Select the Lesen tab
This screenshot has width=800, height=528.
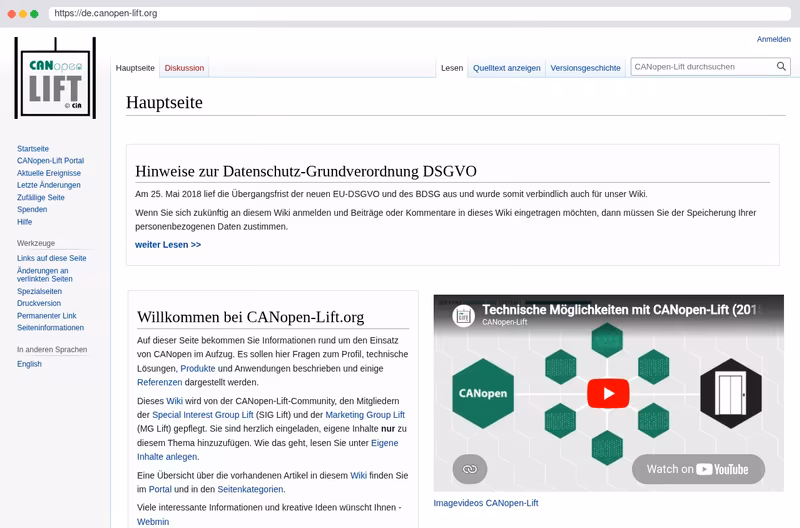click(452, 68)
